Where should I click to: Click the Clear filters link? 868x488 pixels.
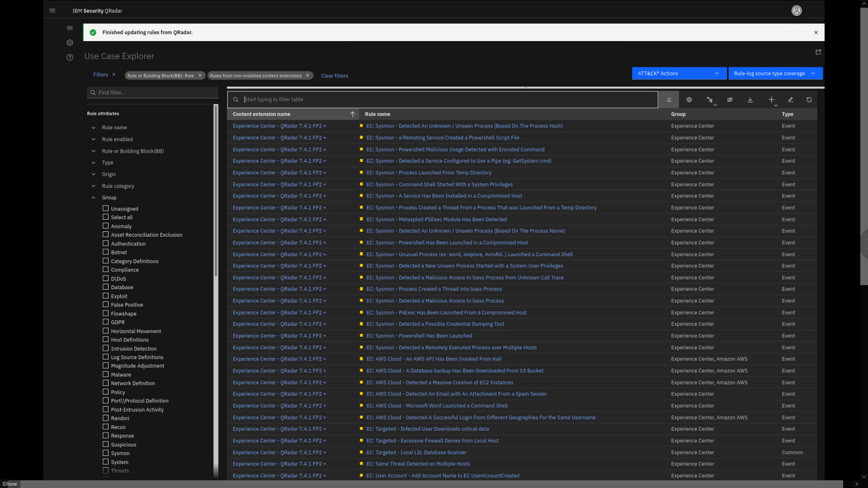[334, 76]
